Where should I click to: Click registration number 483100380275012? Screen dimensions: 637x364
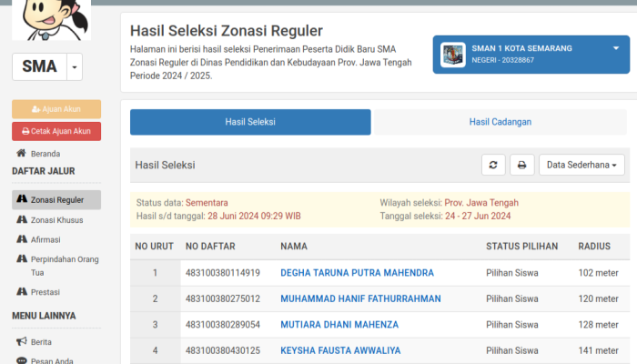[x=223, y=299]
